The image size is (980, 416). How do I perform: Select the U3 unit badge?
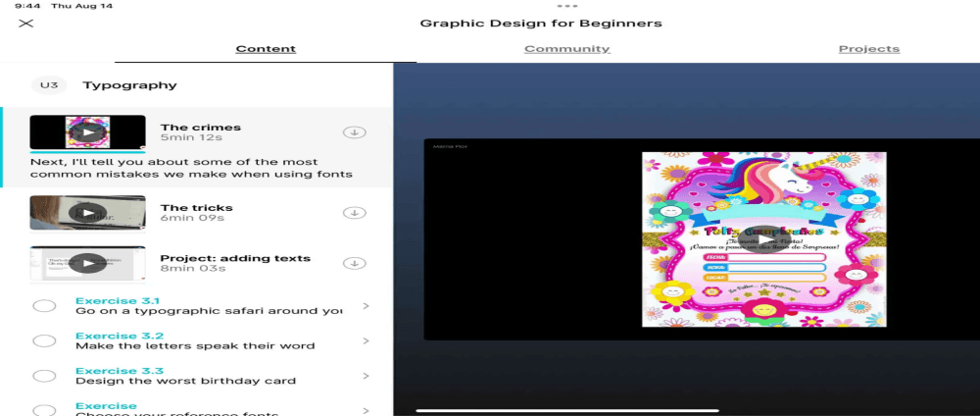click(x=49, y=85)
